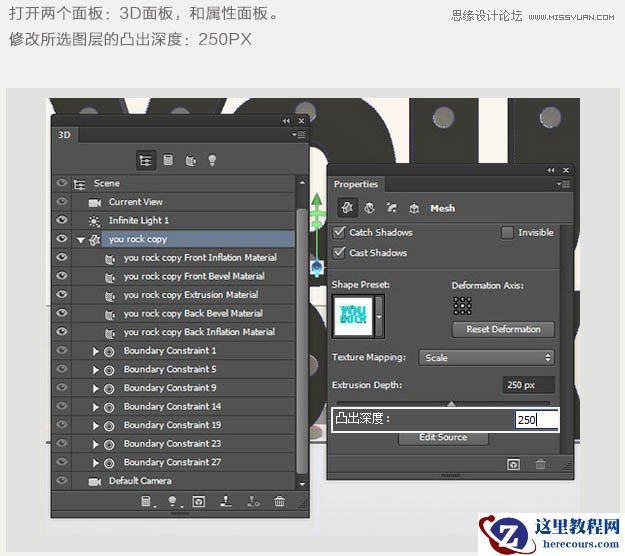Toggle eye for Extrusion Material
Viewport: 625px width, 556px height.
click(61, 294)
